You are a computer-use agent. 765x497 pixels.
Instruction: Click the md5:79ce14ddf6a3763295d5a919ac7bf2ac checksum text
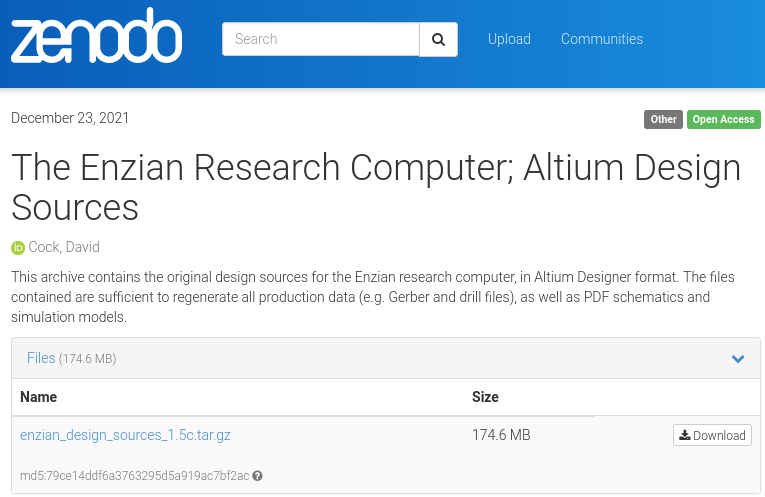[135, 476]
